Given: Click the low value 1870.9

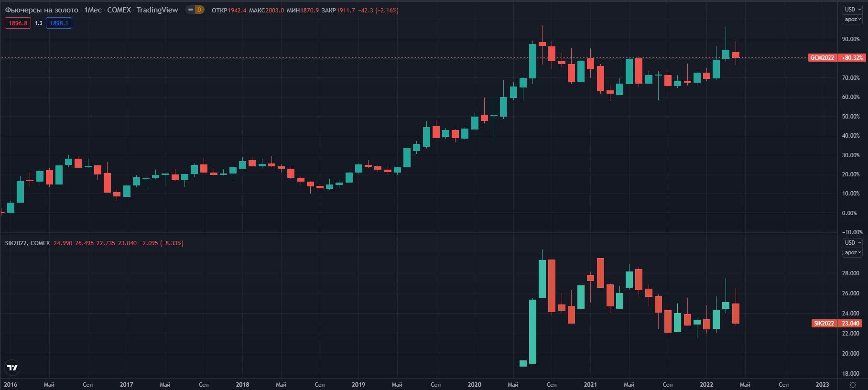Looking at the screenshot, I should click(x=310, y=10).
